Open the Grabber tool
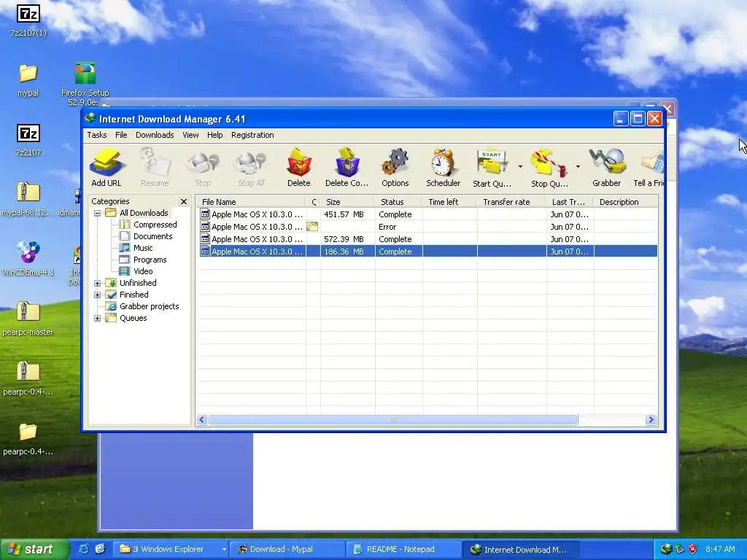This screenshot has height=560, width=747. tap(606, 167)
